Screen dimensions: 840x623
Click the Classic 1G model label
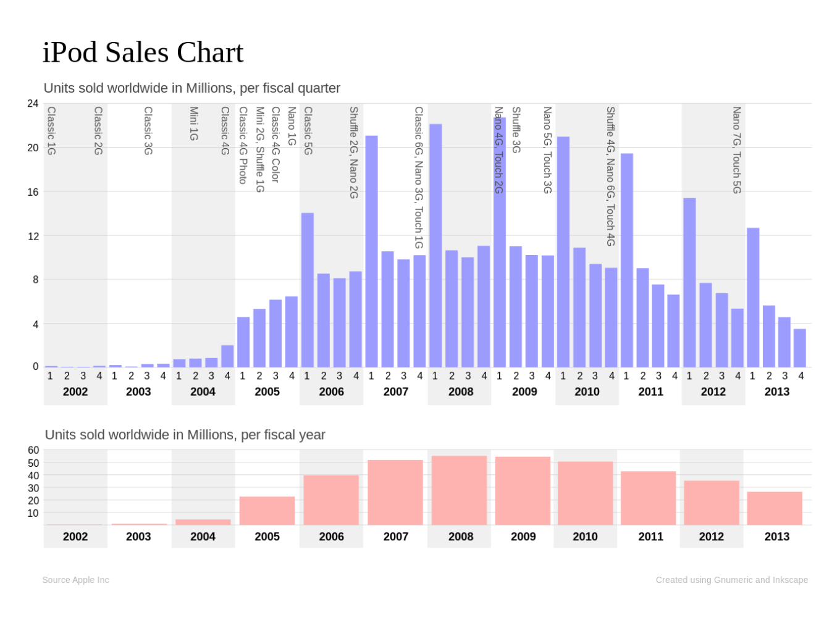point(52,131)
